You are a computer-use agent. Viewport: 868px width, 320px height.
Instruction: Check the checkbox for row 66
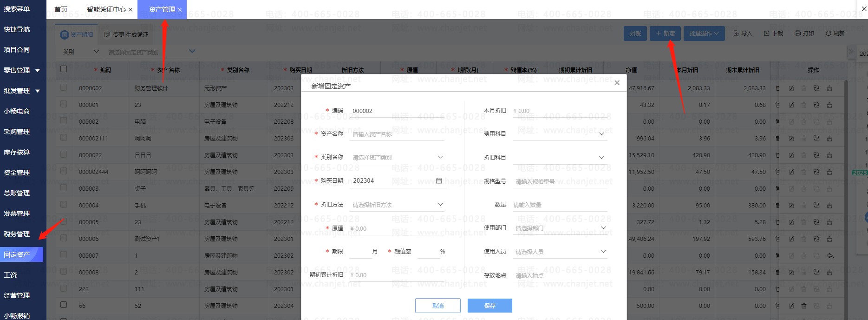coord(64,305)
